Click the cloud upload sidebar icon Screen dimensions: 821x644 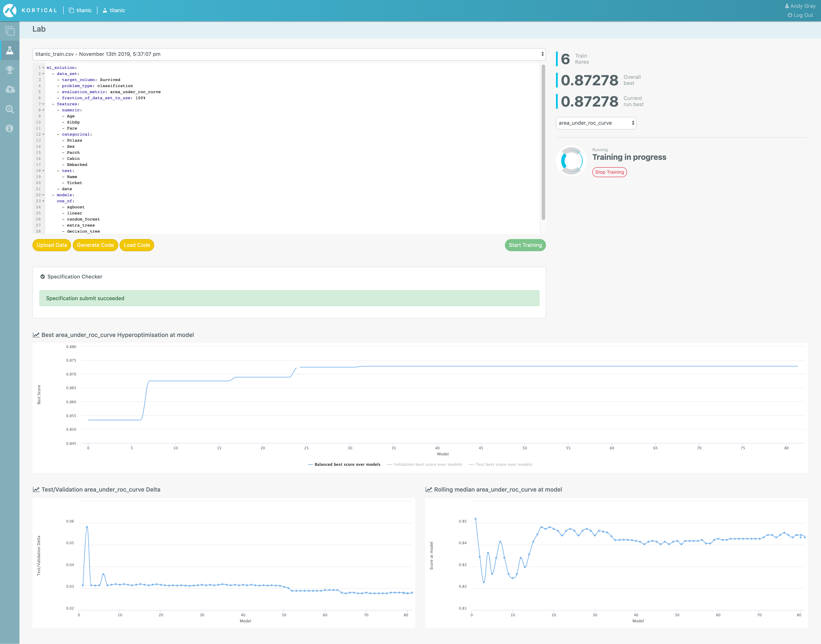coord(10,89)
